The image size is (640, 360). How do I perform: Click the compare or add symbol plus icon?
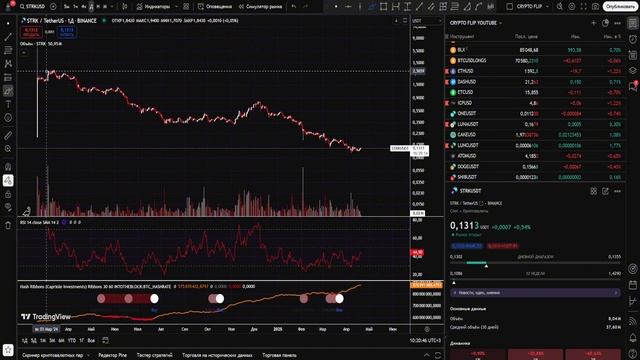53,7
